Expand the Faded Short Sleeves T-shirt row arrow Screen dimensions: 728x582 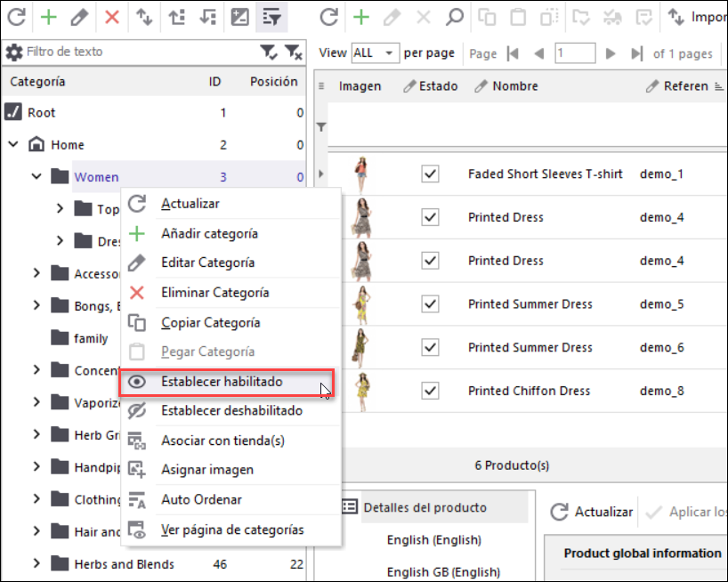[320, 174]
